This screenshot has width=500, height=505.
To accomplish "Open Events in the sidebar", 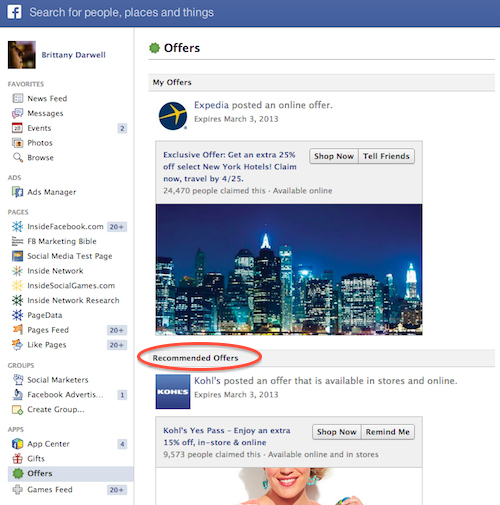I will [39, 128].
